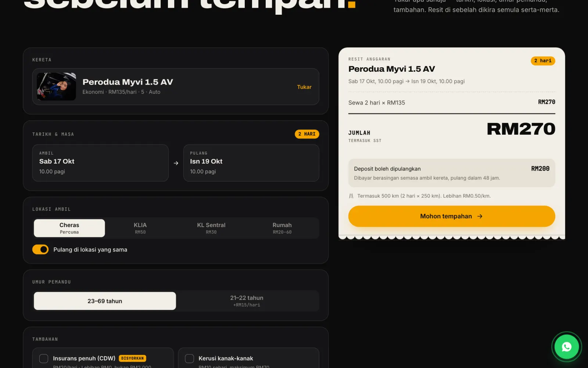
Task: Click 'TAMBAHAN' section label
Action: pos(45,339)
